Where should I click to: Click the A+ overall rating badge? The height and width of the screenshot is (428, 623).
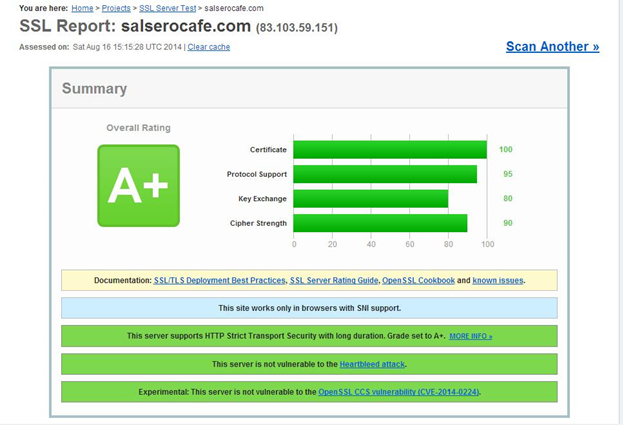(x=139, y=186)
